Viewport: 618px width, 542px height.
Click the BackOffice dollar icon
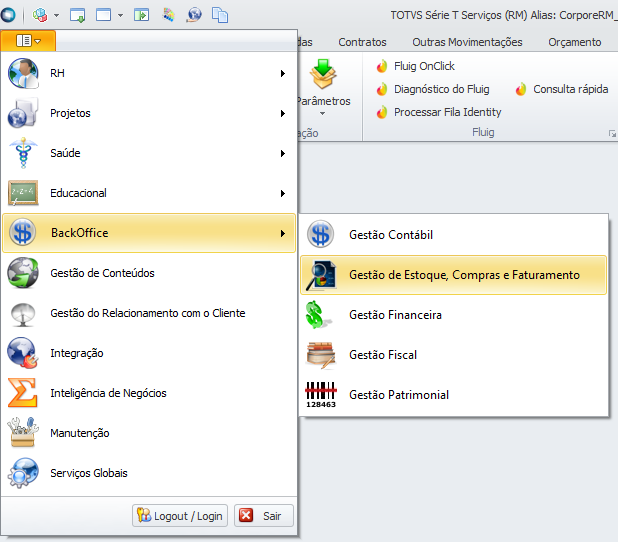(x=22, y=233)
